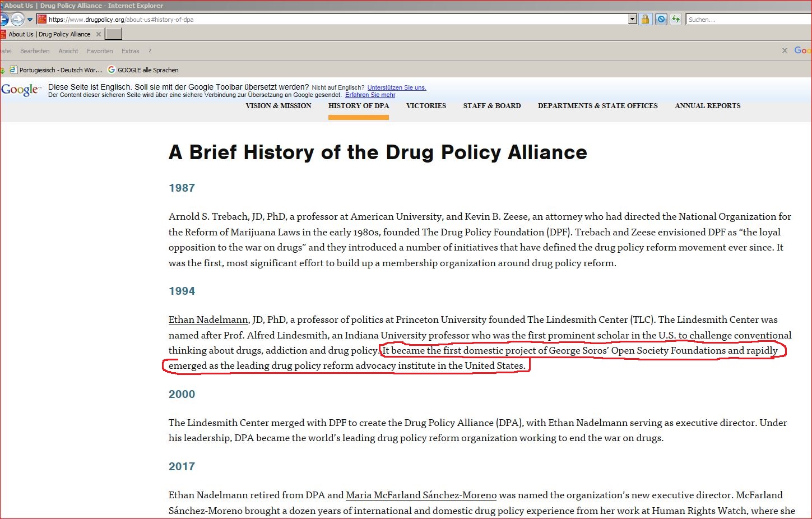Click the security lock icon
This screenshot has height=519, width=812.
pos(646,20)
